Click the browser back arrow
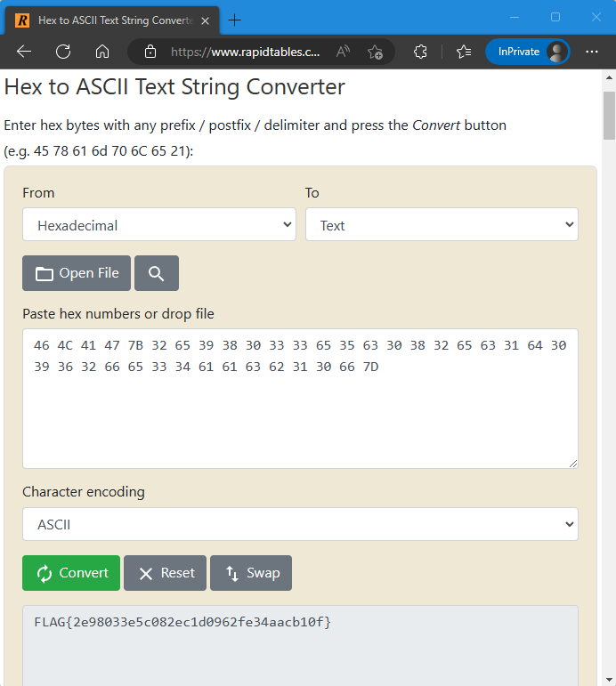 point(24,52)
